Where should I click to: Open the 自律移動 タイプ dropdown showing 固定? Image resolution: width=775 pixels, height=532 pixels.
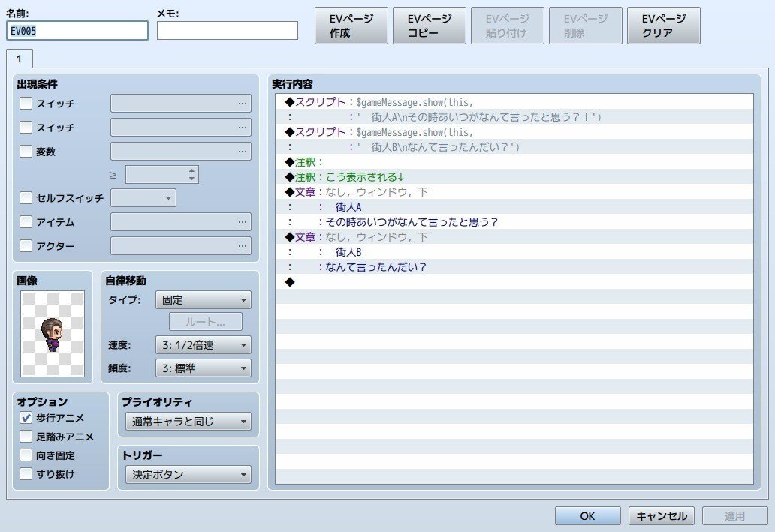tap(203, 299)
